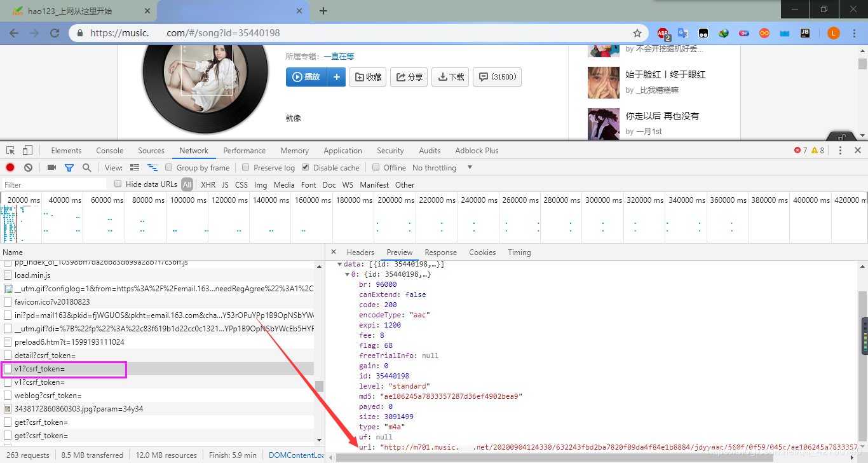Screen dimensions: 868x463
Task: Click the 收藏 collect button
Action: pos(369,77)
